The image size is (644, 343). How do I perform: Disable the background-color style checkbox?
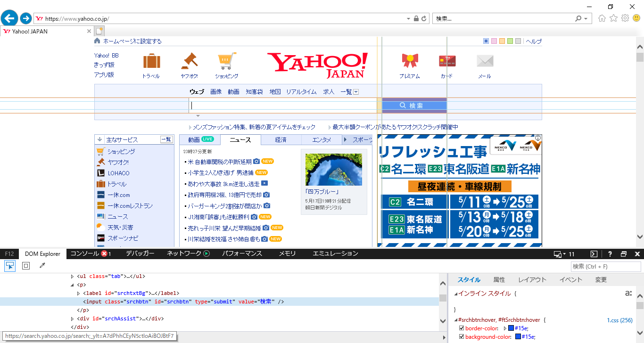[461, 337]
